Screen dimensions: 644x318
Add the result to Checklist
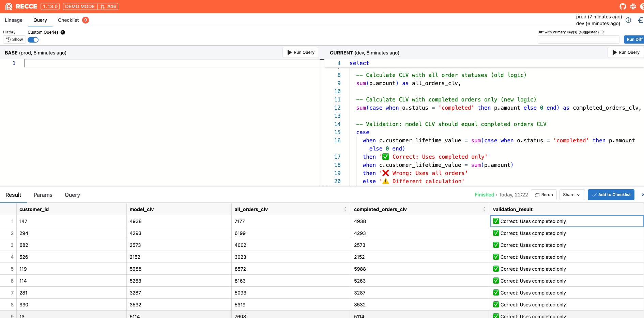click(611, 195)
